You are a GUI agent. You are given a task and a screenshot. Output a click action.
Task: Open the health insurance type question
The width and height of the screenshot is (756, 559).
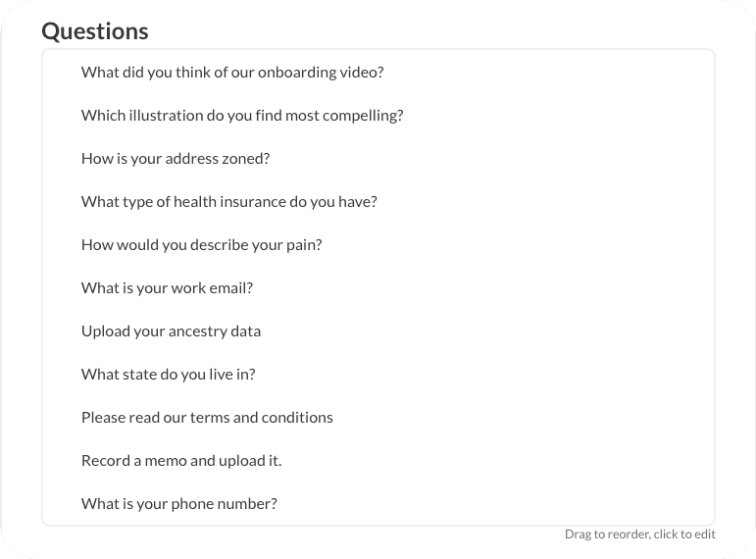click(378, 202)
